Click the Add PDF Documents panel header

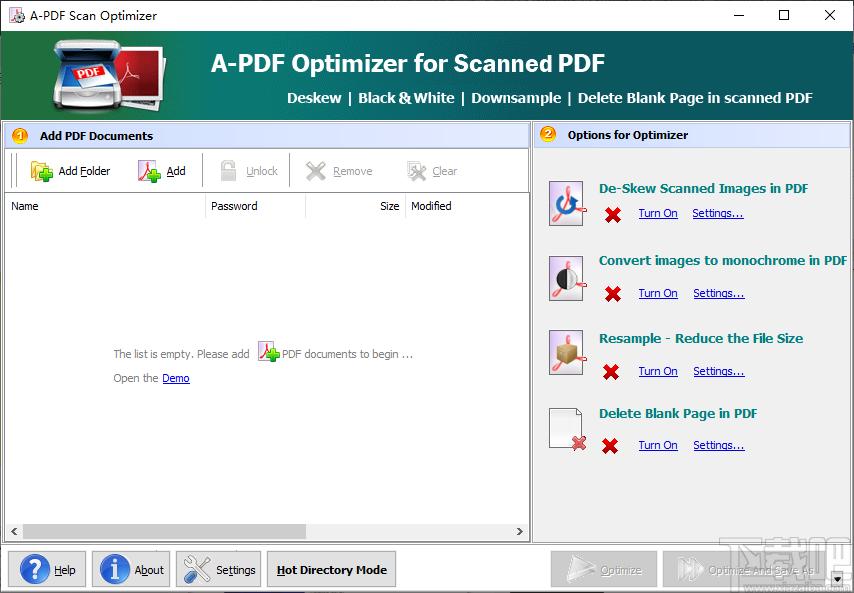(x=267, y=136)
